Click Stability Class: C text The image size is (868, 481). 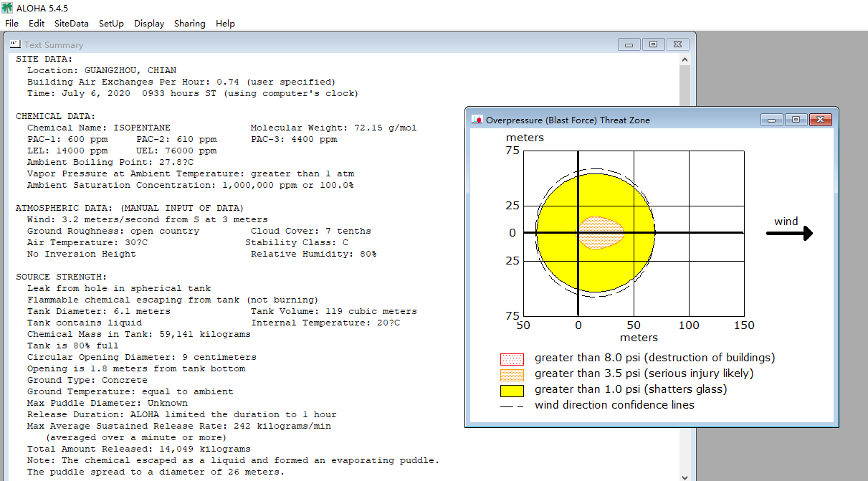coord(297,242)
